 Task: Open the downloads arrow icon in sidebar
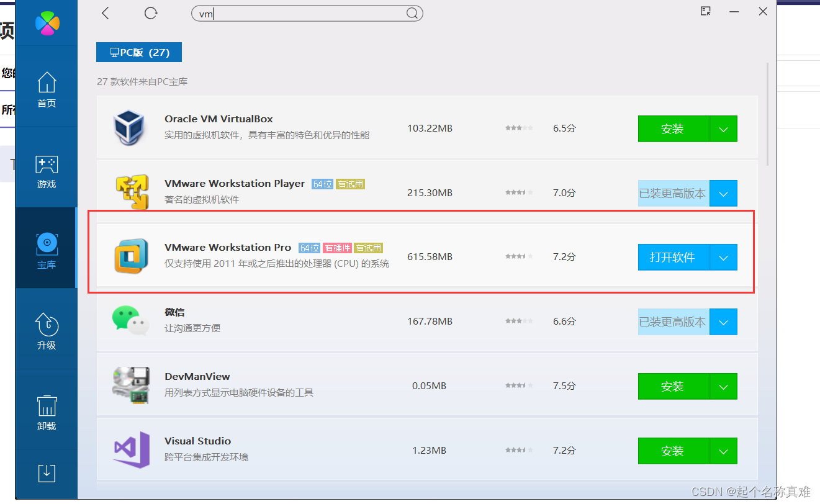(x=47, y=473)
